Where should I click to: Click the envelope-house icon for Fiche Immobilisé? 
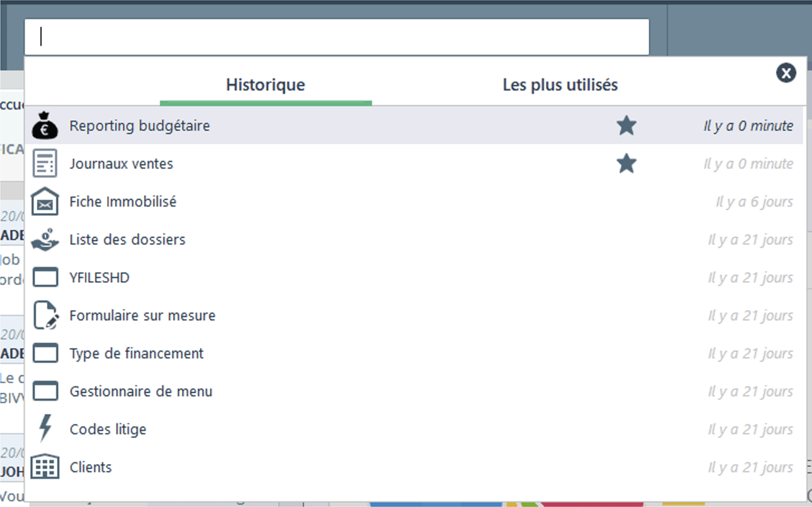pos(45,201)
